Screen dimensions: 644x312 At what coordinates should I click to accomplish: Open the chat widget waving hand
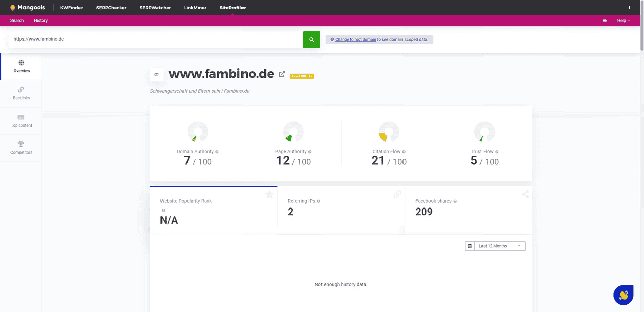pos(623,295)
